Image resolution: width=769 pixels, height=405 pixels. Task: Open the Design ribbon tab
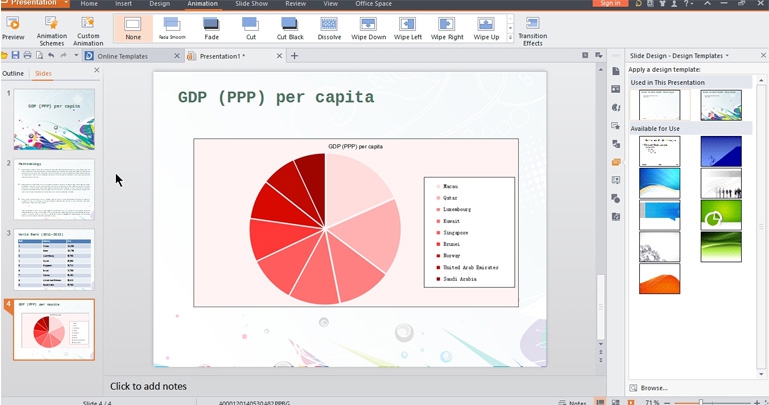(x=159, y=3)
